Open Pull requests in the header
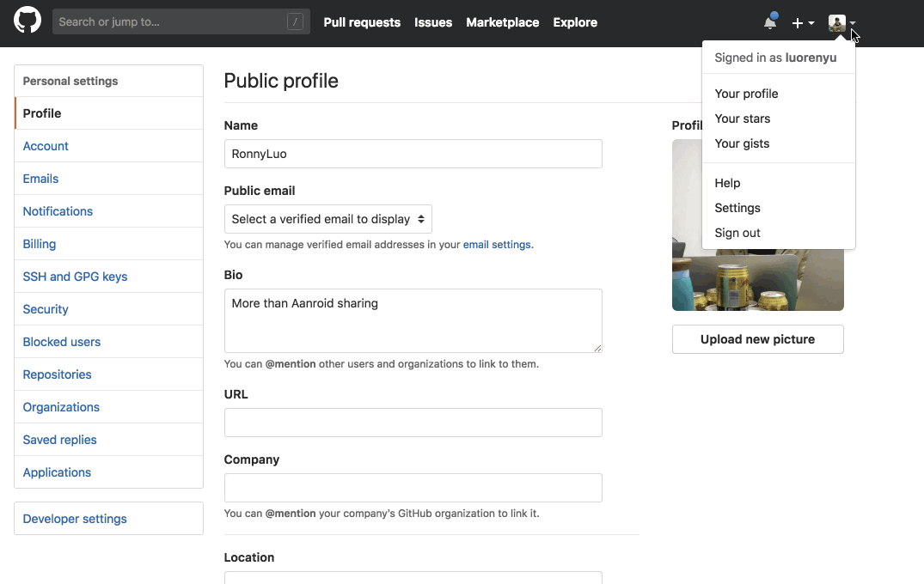 point(362,22)
